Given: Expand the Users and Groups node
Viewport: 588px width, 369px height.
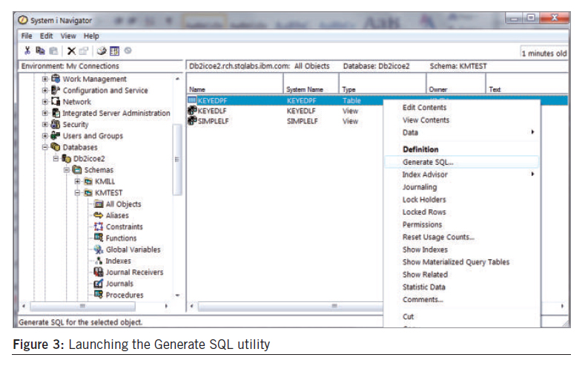Looking at the screenshot, I should tap(45, 136).
